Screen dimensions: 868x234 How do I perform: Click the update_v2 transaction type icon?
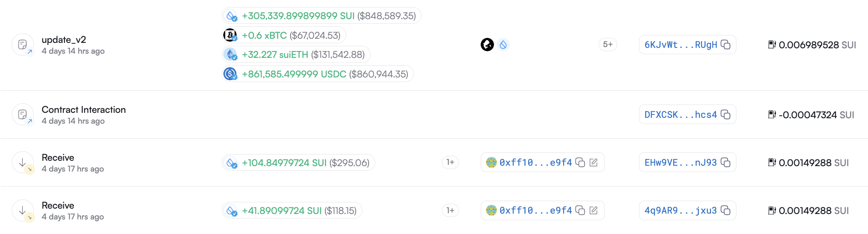23,45
